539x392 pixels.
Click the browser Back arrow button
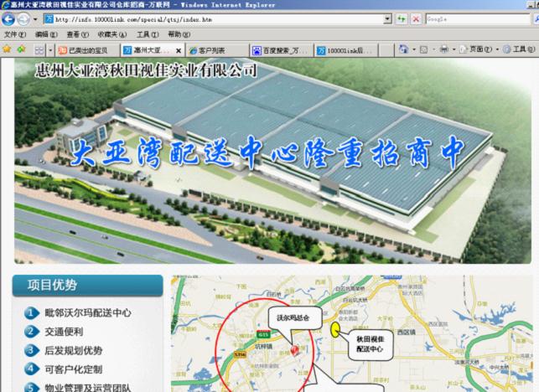coord(8,19)
